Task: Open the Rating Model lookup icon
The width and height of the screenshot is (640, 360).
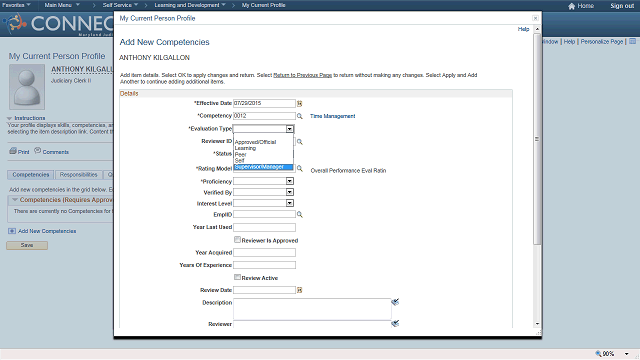Action: pyautogui.click(x=300, y=169)
